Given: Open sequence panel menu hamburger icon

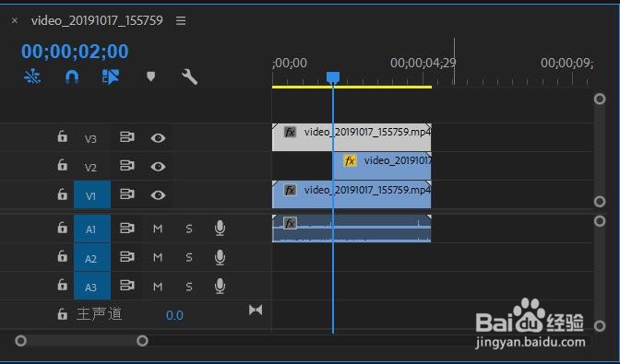Looking at the screenshot, I should [x=181, y=20].
